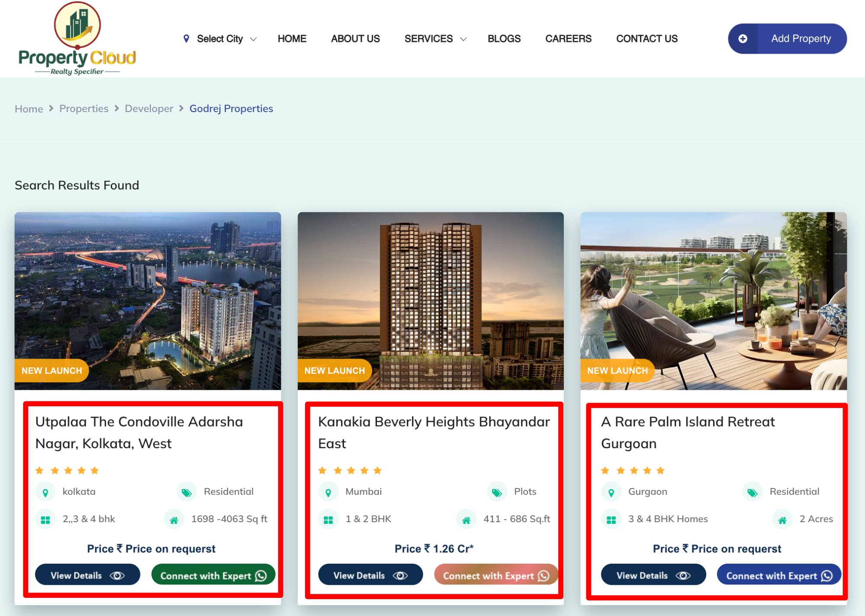The width and height of the screenshot is (865, 616).
Task: Click the BHK grid icon on Rare Palm Island card
Action: pyautogui.click(x=611, y=519)
